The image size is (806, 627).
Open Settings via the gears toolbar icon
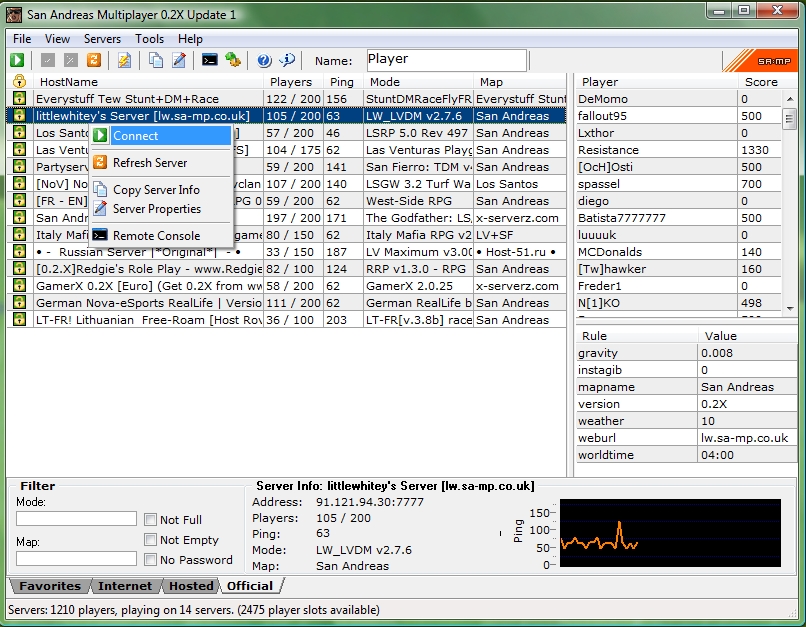click(233, 61)
